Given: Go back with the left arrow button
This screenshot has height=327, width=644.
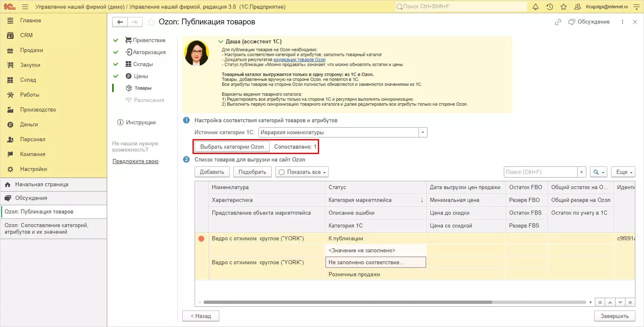Looking at the screenshot, I should 120,22.
